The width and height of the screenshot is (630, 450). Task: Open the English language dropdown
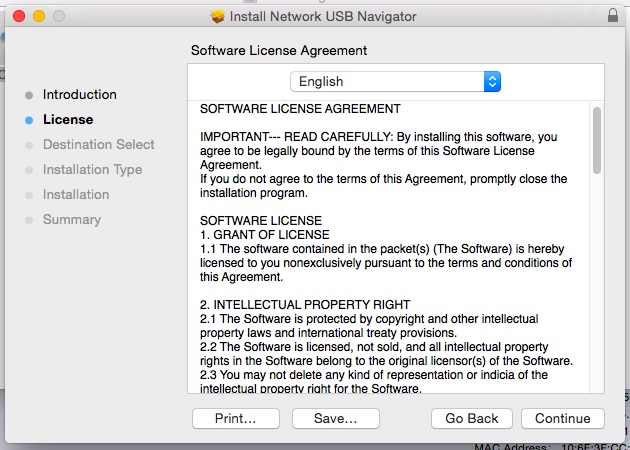pos(395,82)
